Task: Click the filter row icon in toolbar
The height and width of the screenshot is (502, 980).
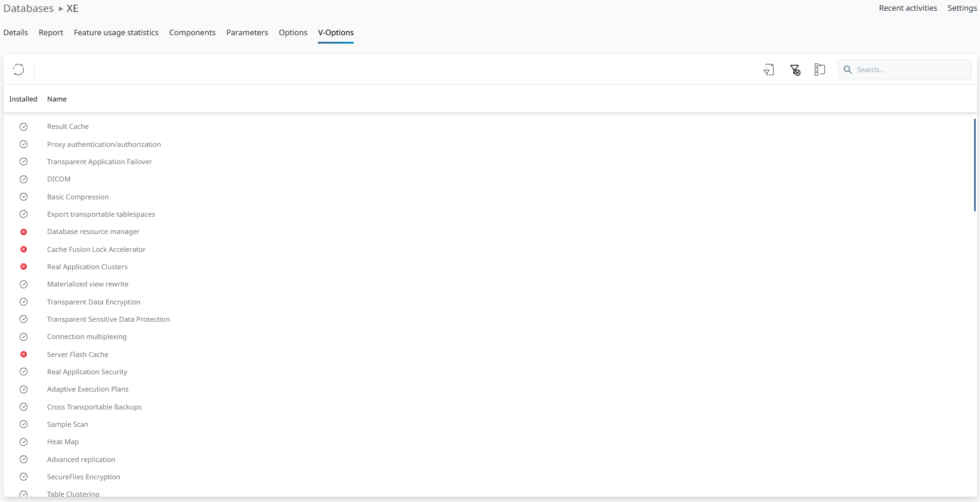Action: tap(769, 70)
